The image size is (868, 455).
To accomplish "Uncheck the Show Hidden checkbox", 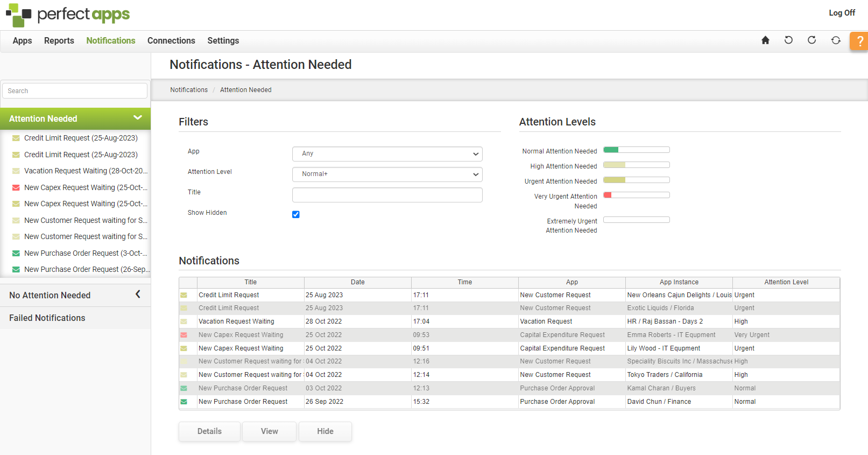I will click(296, 214).
